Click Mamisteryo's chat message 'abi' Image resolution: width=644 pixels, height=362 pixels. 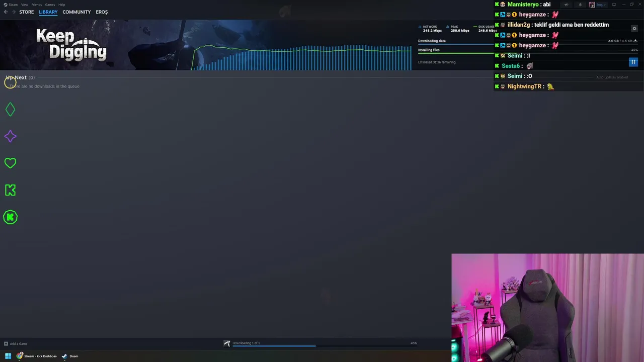pyautogui.click(x=547, y=5)
